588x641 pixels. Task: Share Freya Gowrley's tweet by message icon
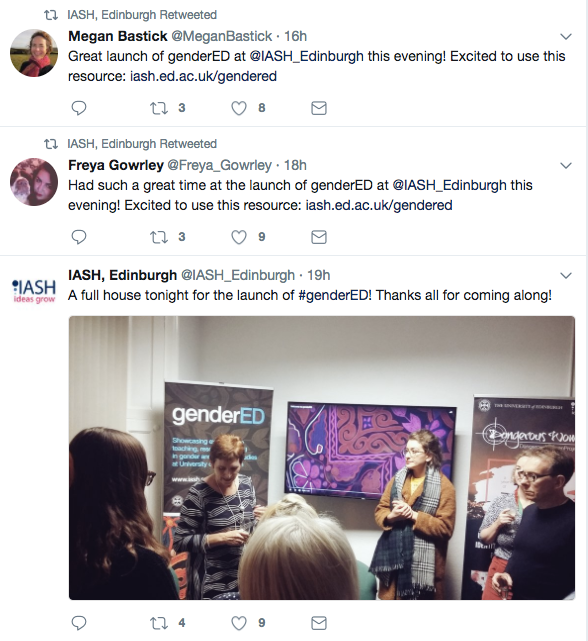point(319,237)
